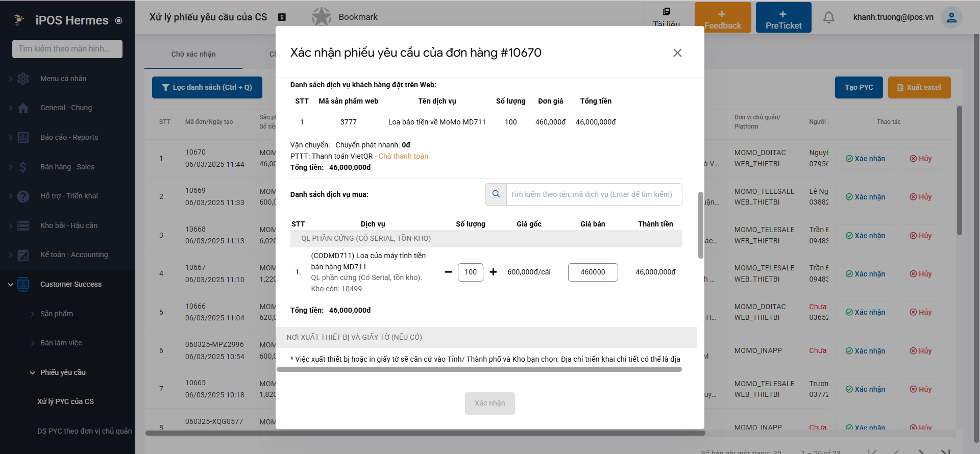Expand the Menu cá nhân chevron
This screenshot has height=454, width=980.
tap(10, 79)
